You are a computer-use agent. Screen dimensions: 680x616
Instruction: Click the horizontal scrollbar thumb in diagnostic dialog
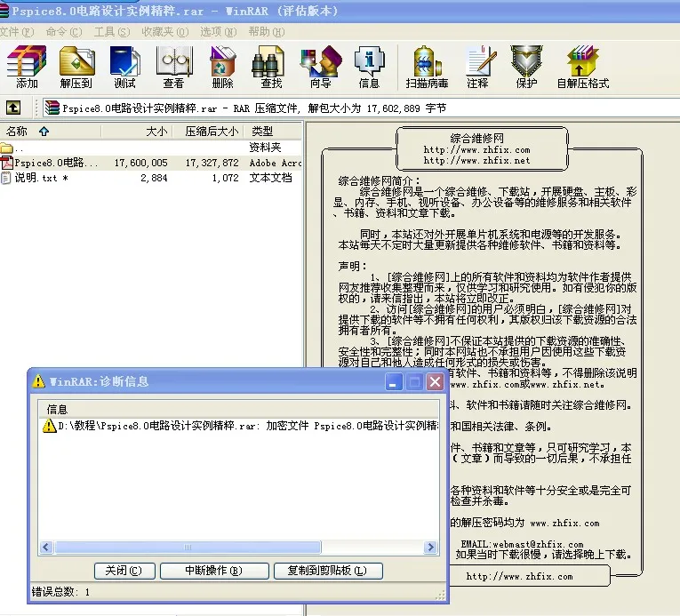tap(188, 547)
